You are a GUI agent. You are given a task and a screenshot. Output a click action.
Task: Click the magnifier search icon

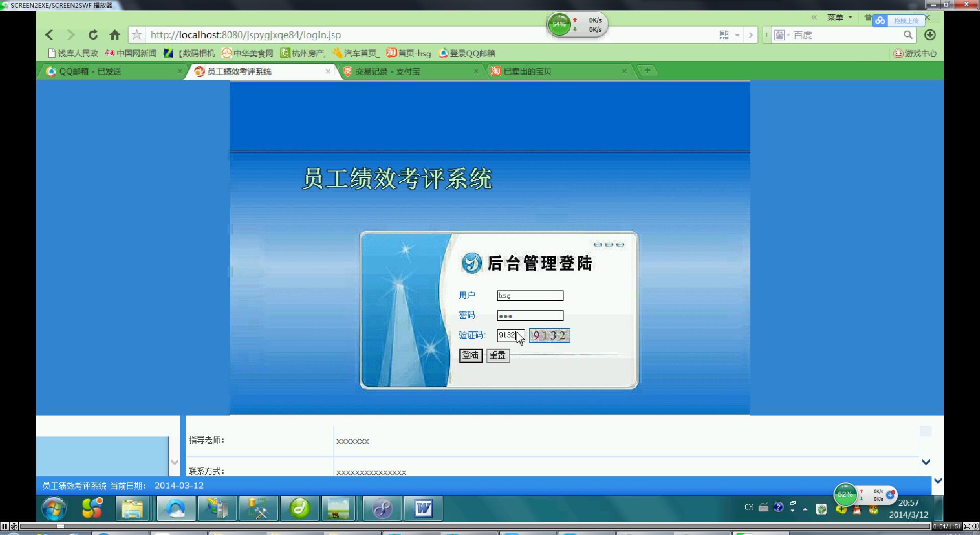click(908, 35)
